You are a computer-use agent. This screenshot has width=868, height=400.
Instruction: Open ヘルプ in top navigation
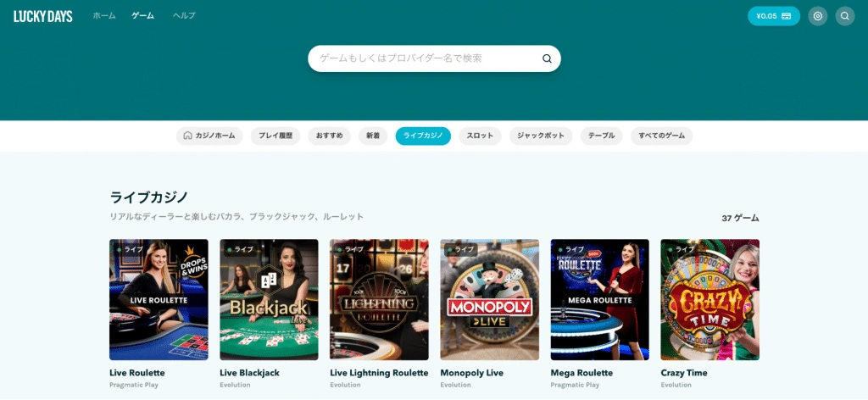[184, 15]
